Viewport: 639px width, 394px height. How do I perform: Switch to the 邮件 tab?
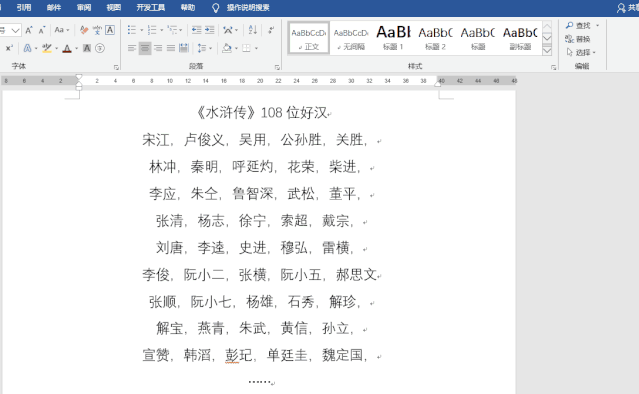(x=54, y=8)
